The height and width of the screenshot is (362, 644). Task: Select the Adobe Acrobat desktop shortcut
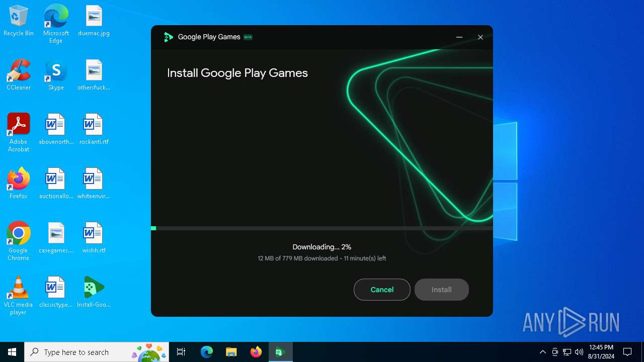click(19, 133)
